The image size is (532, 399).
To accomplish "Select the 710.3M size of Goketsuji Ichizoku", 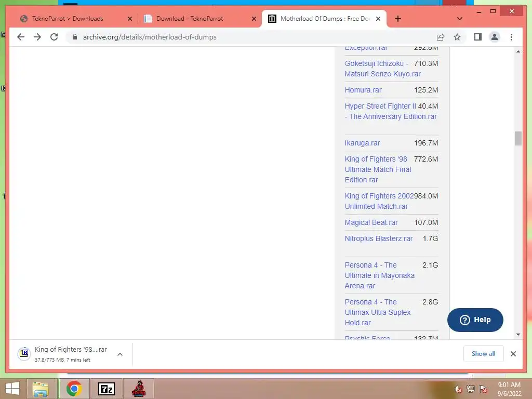I will [426, 63].
